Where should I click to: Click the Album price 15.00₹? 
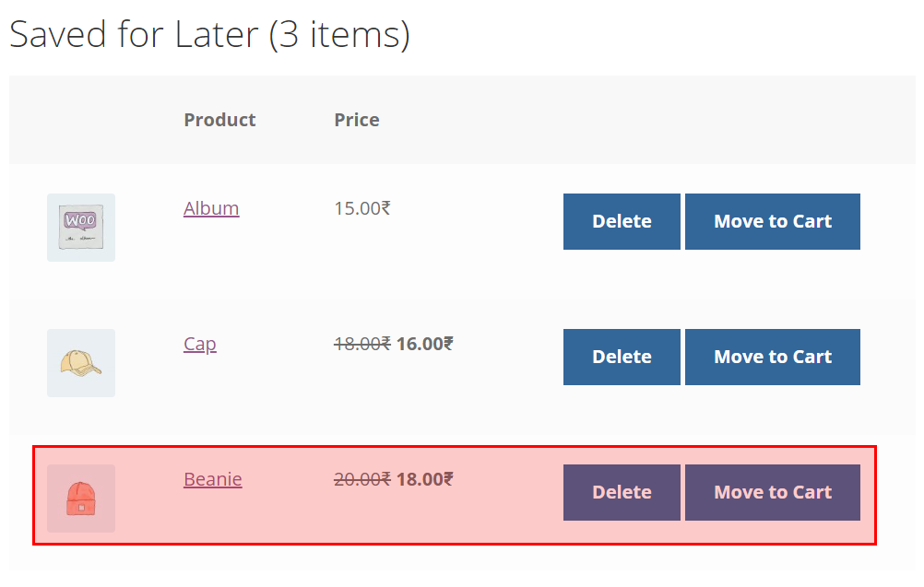click(x=362, y=208)
